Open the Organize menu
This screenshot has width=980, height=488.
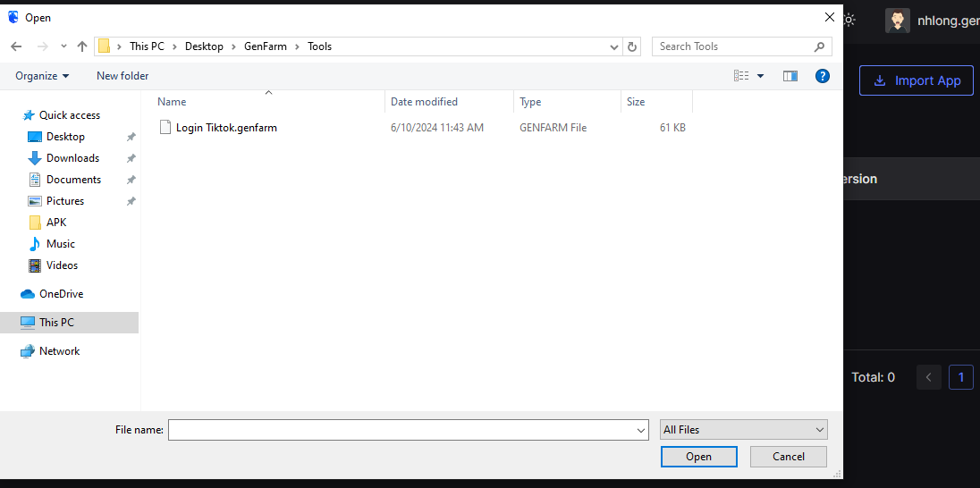pos(43,76)
